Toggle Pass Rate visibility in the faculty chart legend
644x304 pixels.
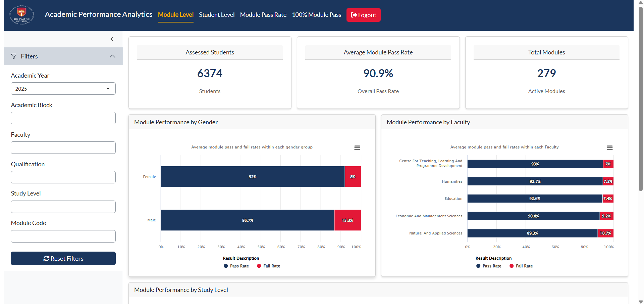489,266
